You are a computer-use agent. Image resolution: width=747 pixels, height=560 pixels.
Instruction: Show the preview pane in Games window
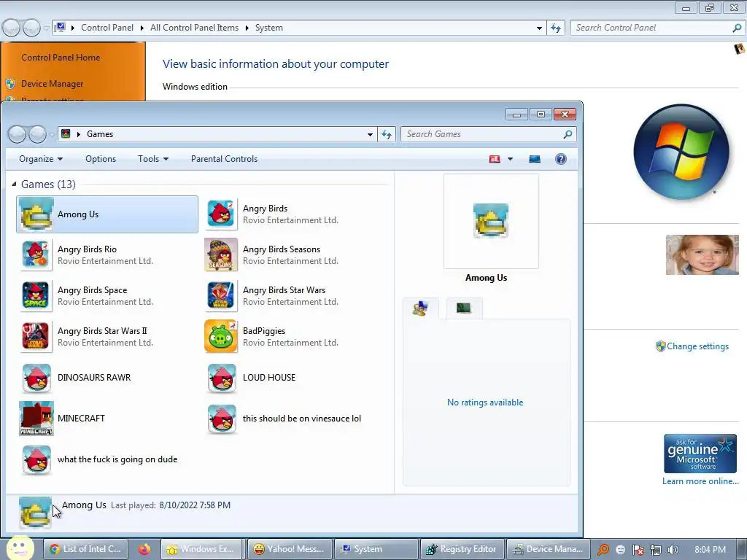pyautogui.click(x=535, y=159)
